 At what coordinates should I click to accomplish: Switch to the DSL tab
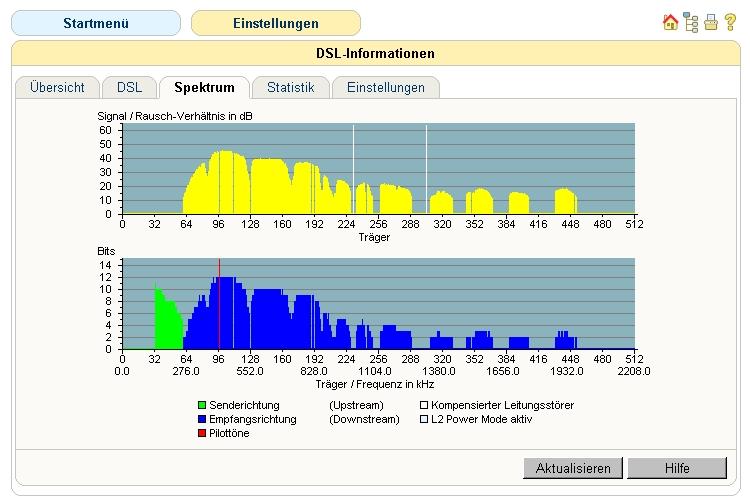[129, 88]
